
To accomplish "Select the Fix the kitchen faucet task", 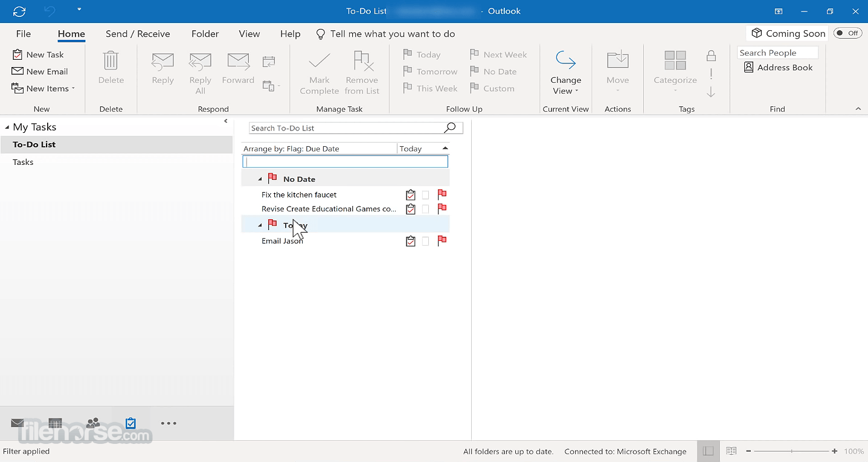I will [299, 194].
